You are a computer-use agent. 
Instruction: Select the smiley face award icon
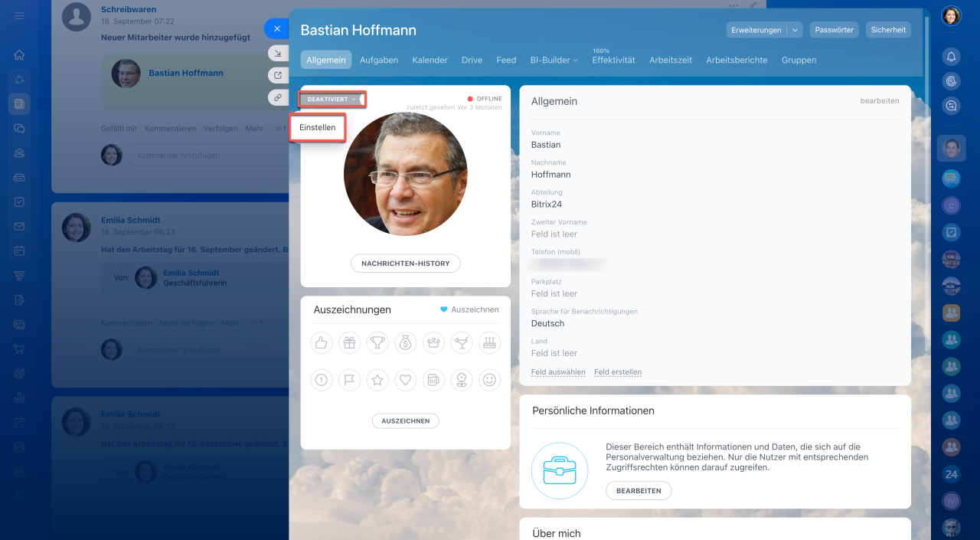489,379
